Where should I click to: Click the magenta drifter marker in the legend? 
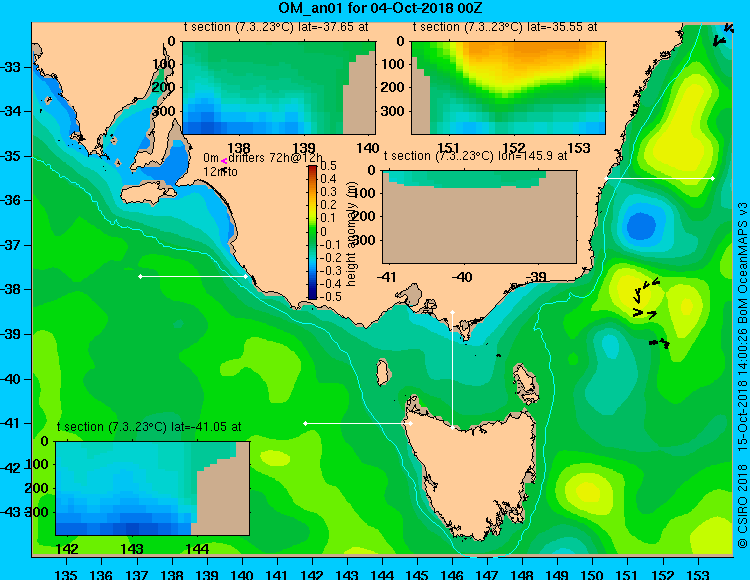coord(224,162)
